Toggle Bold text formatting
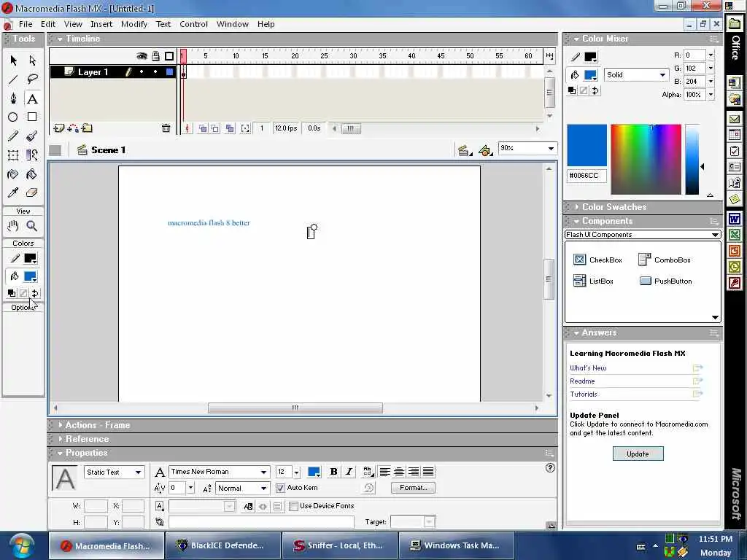This screenshot has height=560, width=747. [x=334, y=472]
